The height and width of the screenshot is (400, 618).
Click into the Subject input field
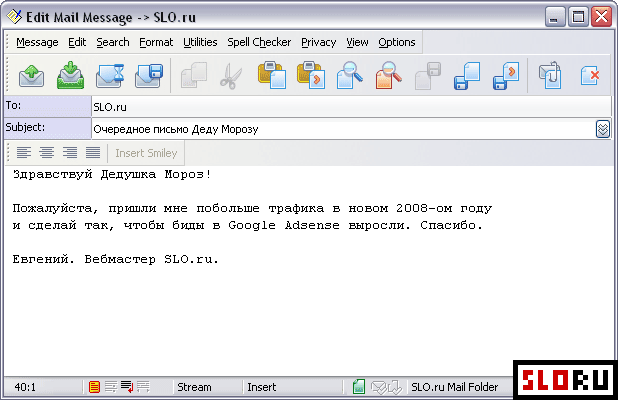(343, 129)
